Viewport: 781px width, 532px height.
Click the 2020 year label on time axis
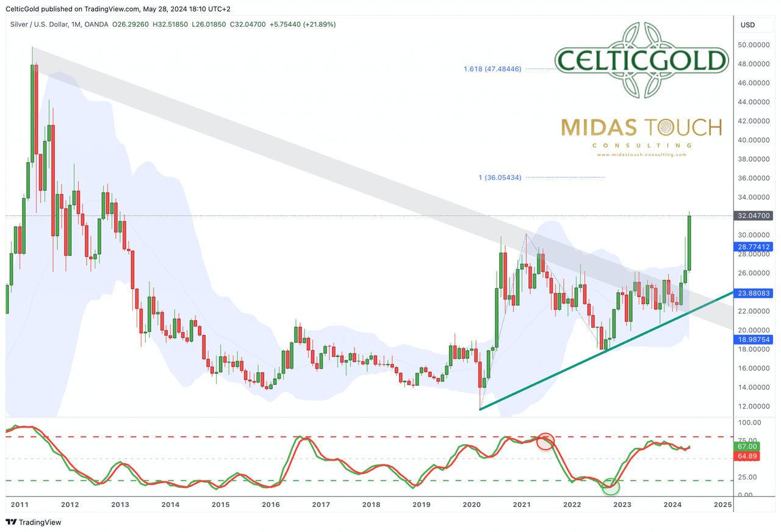(x=472, y=505)
